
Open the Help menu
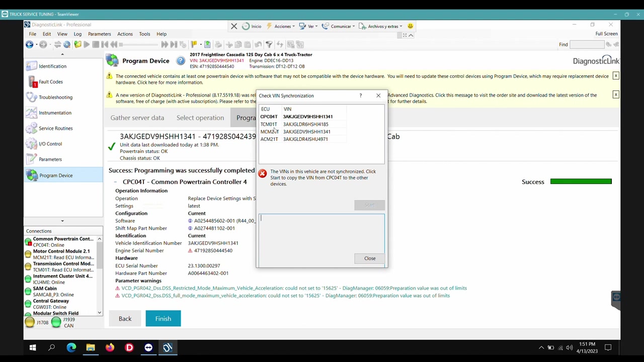click(x=162, y=34)
